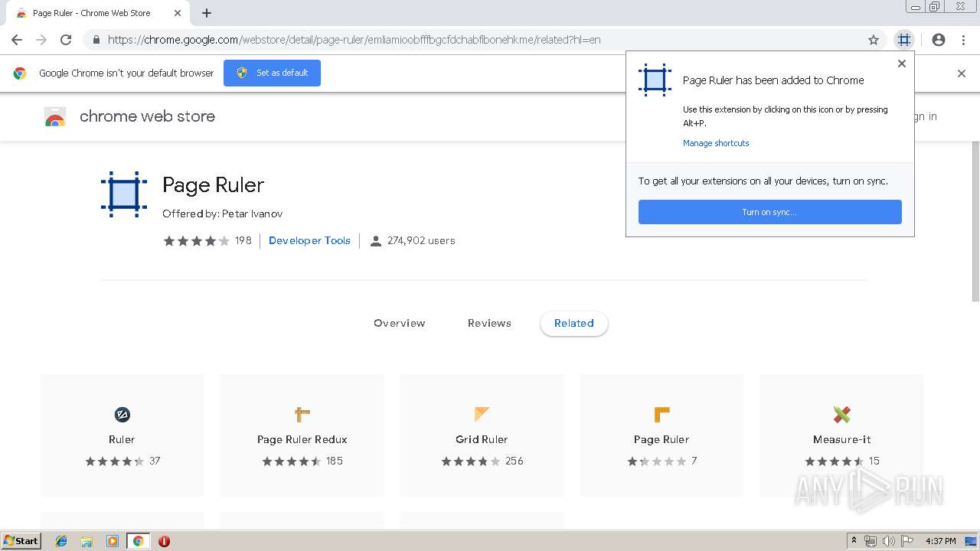The width and height of the screenshot is (980, 551).
Task: Click the Chrome taskbar button
Action: tap(138, 541)
